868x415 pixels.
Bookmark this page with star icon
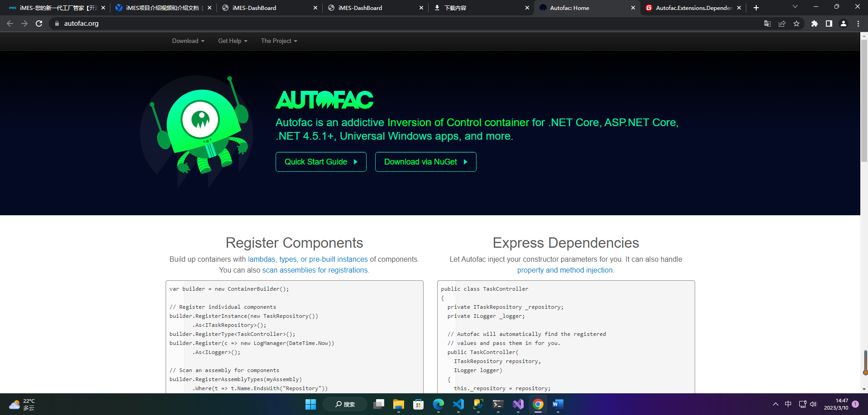[796, 24]
